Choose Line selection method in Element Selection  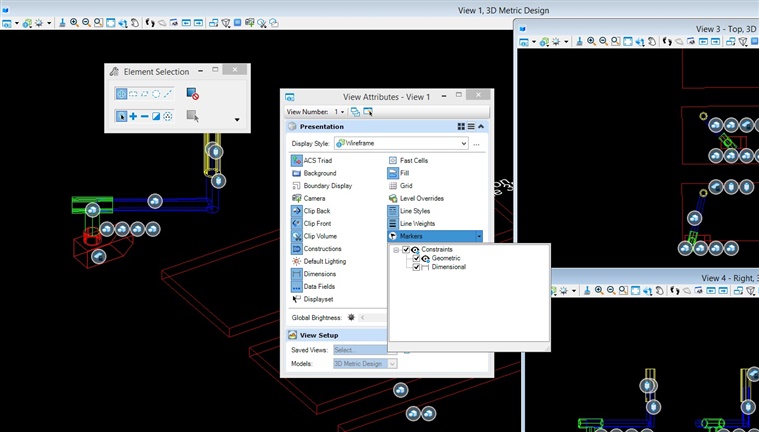tap(168, 94)
